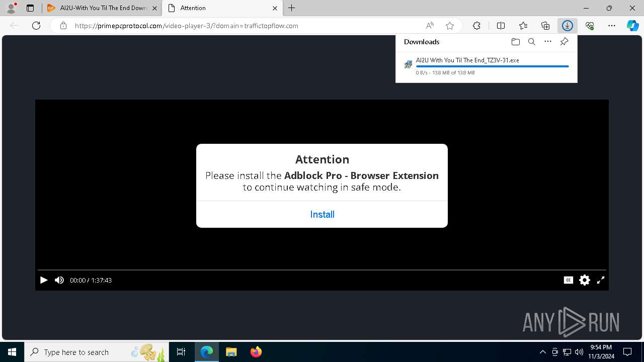Viewport: 644px width, 362px height.
Task: Open more options in Downloads panel
Action: pyautogui.click(x=548, y=42)
